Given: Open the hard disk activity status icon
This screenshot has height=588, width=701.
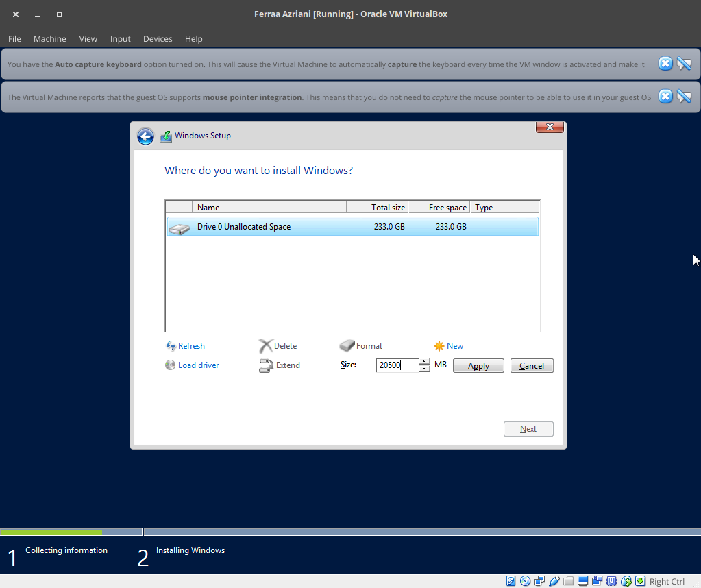Looking at the screenshot, I should [511, 580].
